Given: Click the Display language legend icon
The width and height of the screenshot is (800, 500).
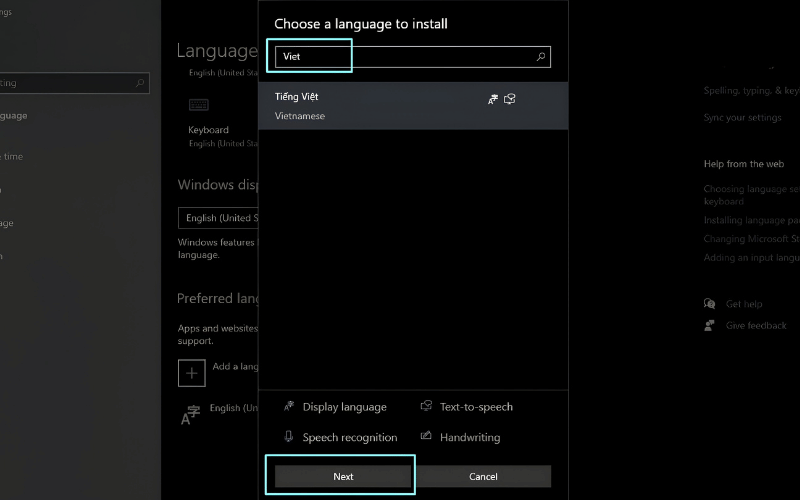Looking at the screenshot, I should coord(289,406).
